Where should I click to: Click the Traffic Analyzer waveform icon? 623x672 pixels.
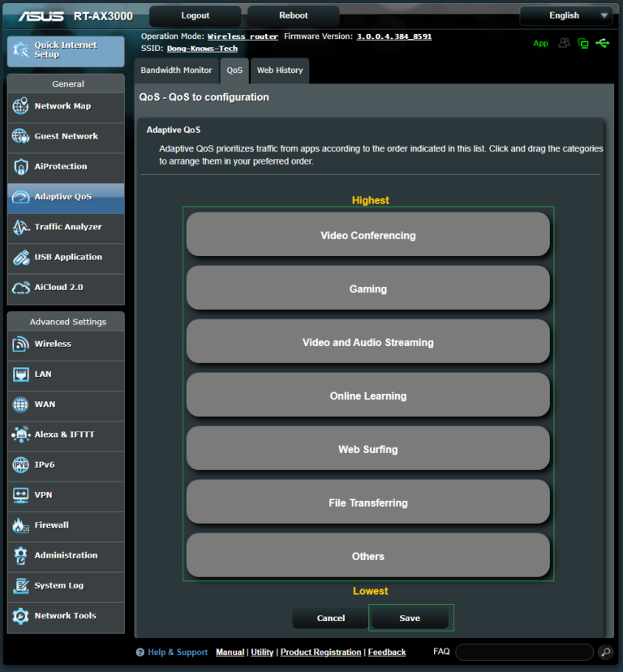[21, 228]
